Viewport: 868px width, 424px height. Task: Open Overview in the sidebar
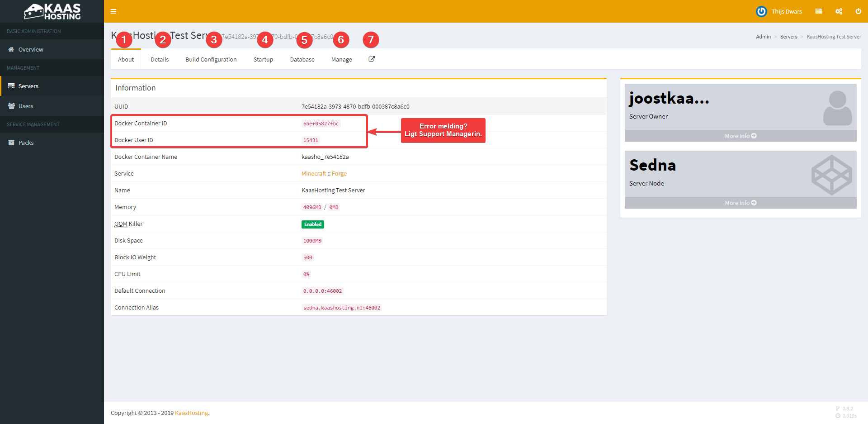pos(31,50)
